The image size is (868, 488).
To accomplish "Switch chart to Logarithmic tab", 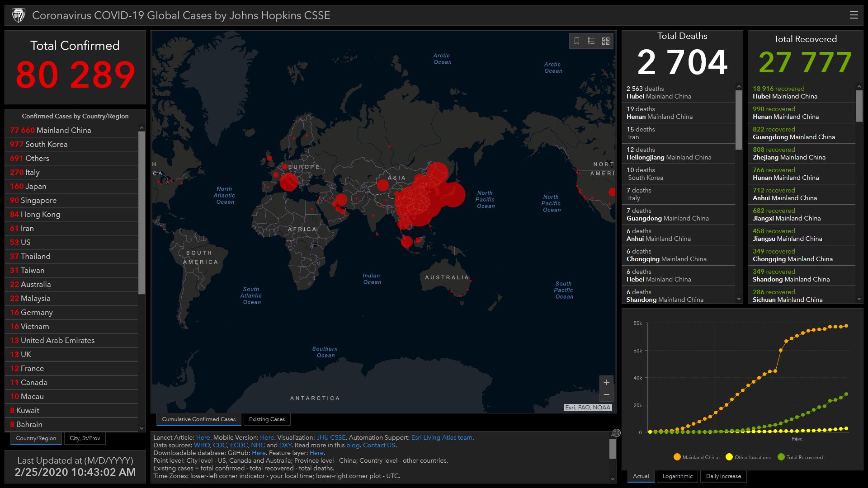I will click(677, 476).
